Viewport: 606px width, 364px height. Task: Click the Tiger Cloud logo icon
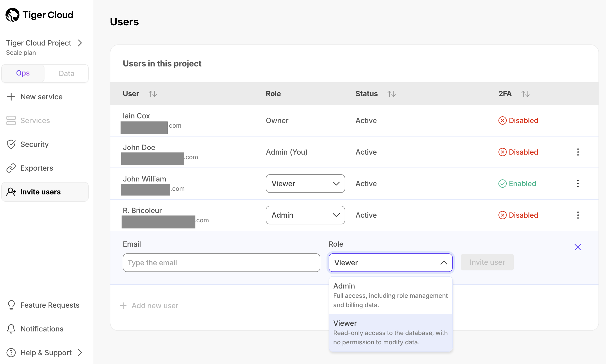coord(12,15)
